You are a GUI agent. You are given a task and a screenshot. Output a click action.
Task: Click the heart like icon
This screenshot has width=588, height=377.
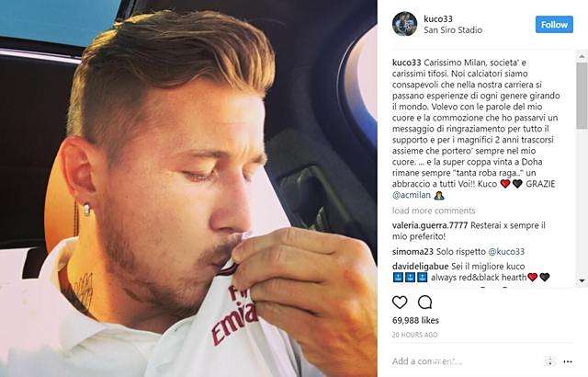point(400,302)
